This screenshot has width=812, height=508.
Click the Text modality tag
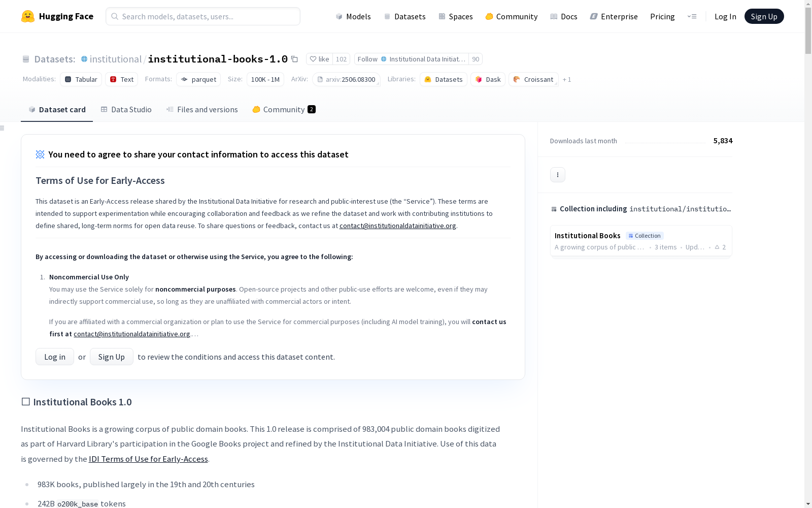[x=122, y=79]
